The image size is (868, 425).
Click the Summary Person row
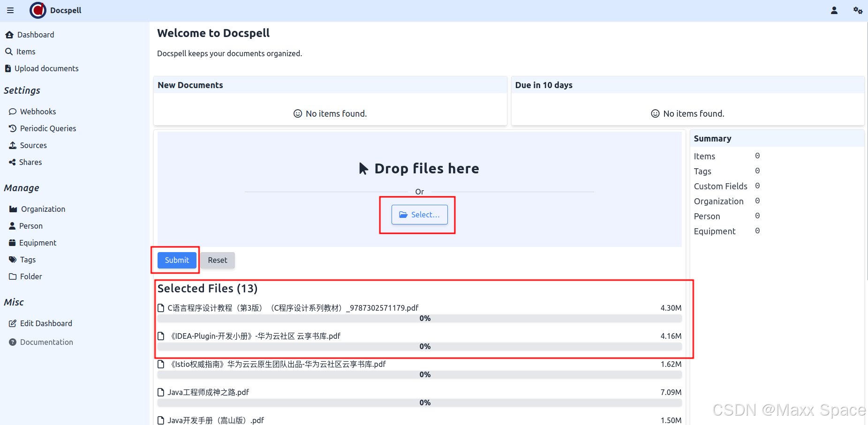(727, 216)
